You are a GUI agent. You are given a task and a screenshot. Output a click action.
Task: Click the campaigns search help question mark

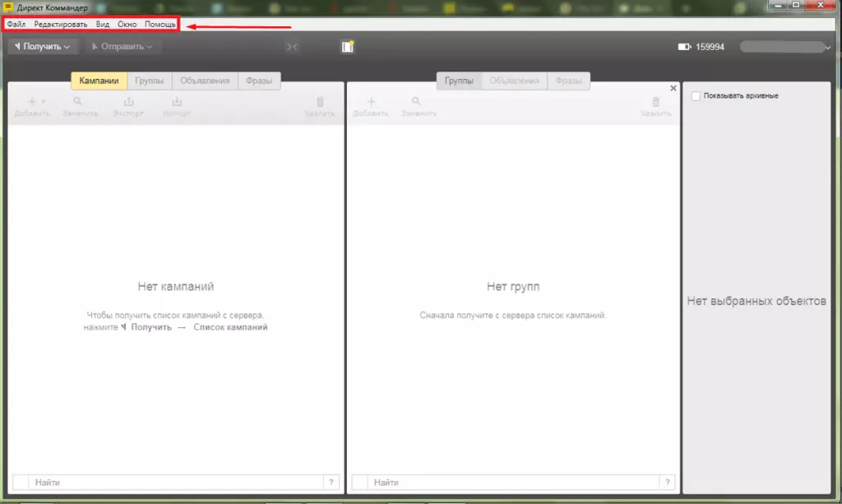pos(331,483)
